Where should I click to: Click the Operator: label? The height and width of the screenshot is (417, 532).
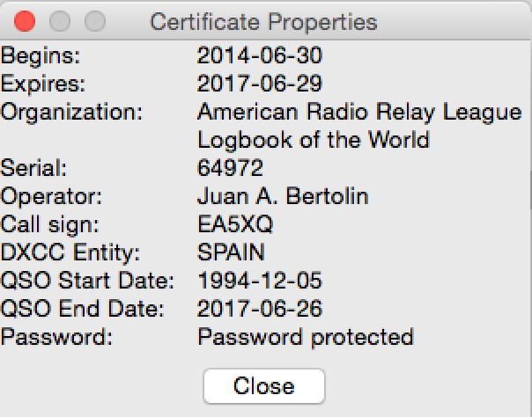tap(51, 197)
